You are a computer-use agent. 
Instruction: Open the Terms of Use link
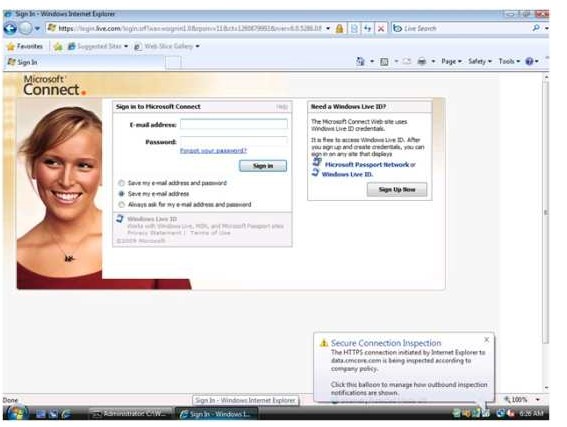click(210, 233)
